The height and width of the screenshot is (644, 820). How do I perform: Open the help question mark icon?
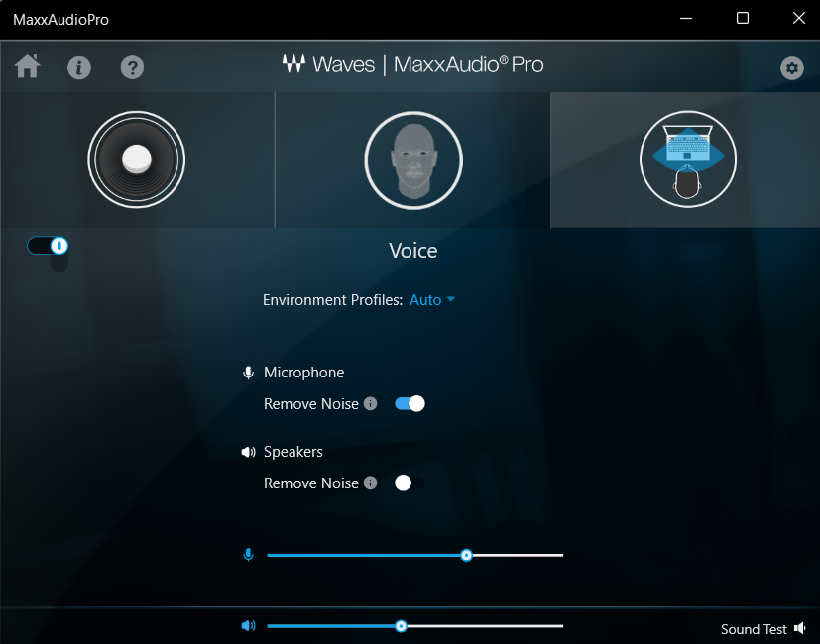click(x=131, y=67)
